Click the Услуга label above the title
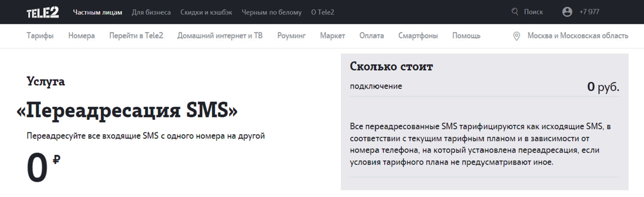This screenshot has width=644, height=197. pyautogui.click(x=46, y=82)
